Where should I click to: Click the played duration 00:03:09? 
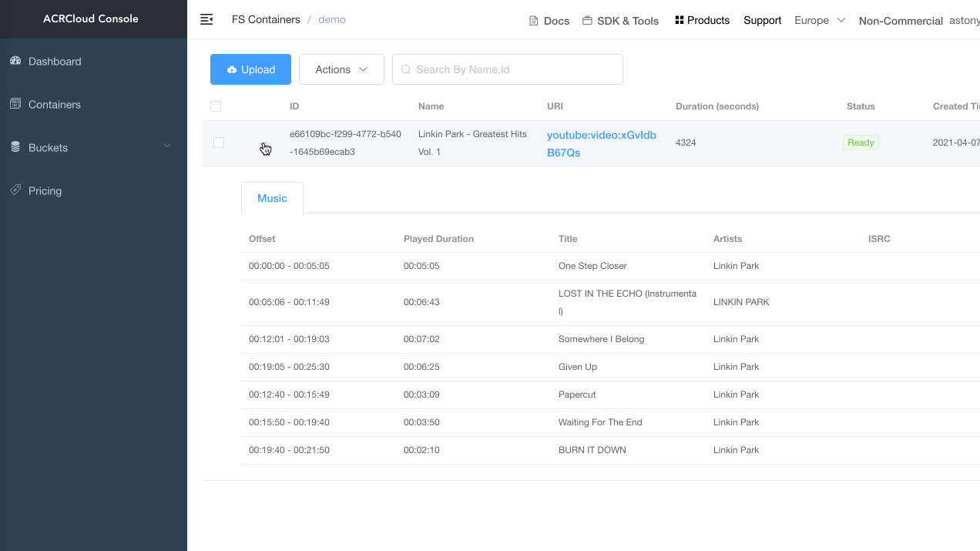pyautogui.click(x=421, y=395)
